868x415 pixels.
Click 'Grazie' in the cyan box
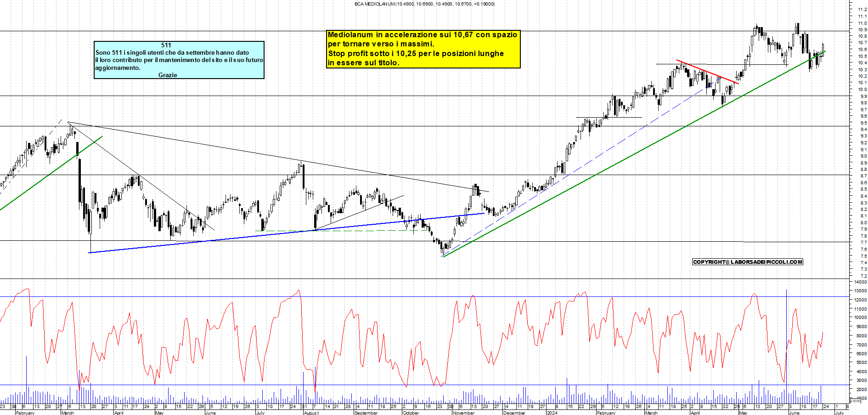(x=168, y=75)
